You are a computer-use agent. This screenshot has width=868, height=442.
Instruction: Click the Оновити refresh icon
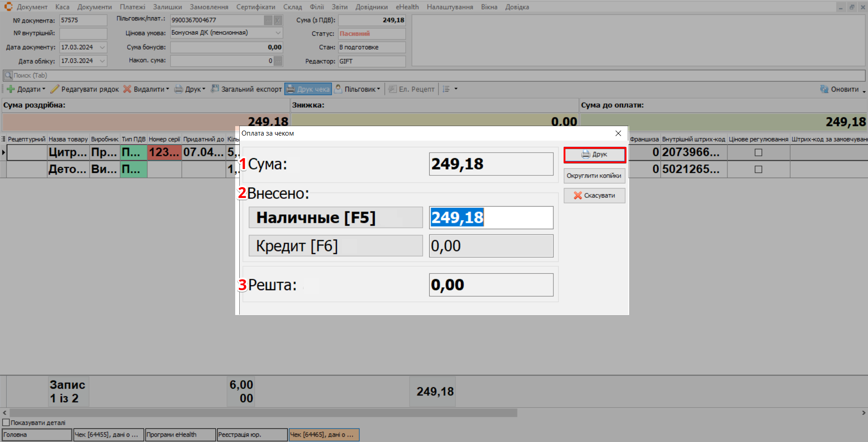pyautogui.click(x=824, y=89)
